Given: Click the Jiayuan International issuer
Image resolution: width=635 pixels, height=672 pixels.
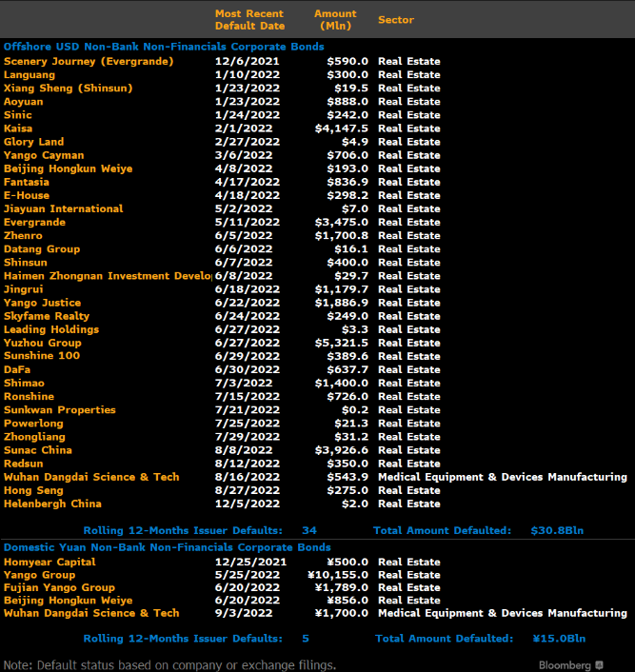Looking at the screenshot, I should click(x=64, y=208).
